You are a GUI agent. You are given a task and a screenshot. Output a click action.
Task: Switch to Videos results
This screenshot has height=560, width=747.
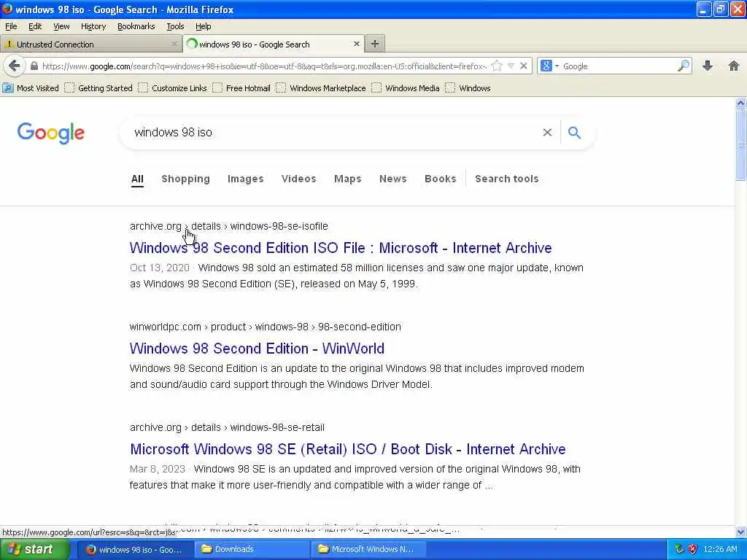pos(298,179)
